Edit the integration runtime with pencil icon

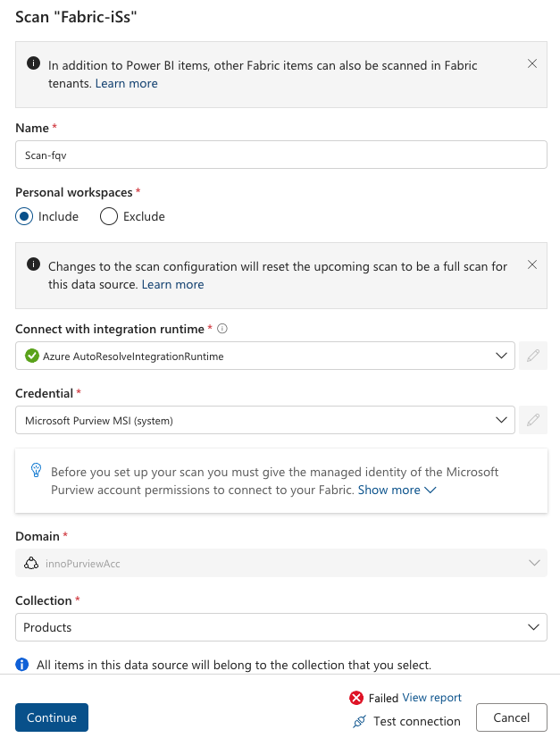coord(533,356)
